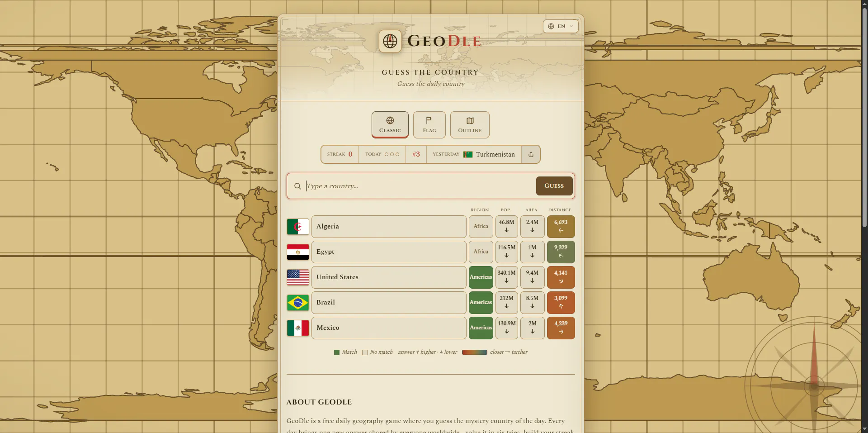
Task: Click the #3 puzzle number
Action: coord(416,154)
